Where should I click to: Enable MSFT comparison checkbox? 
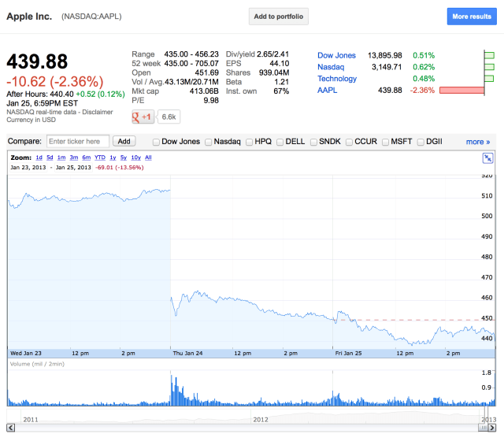point(385,142)
